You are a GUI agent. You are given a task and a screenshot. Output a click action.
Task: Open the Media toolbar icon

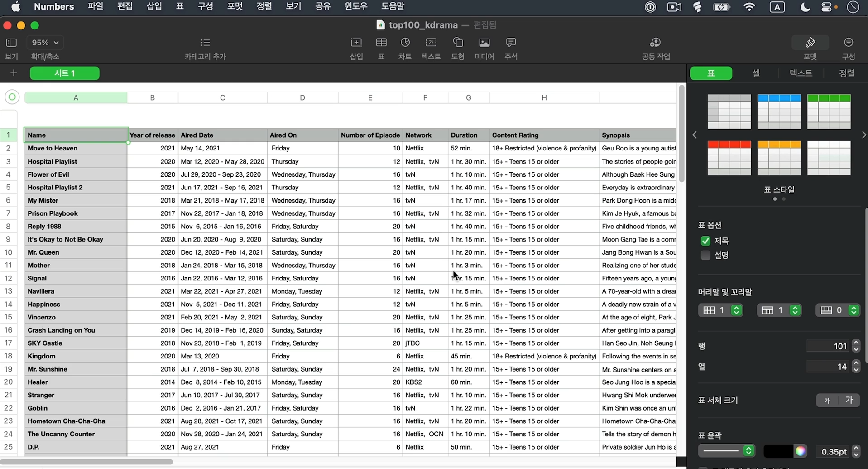click(x=484, y=43)
